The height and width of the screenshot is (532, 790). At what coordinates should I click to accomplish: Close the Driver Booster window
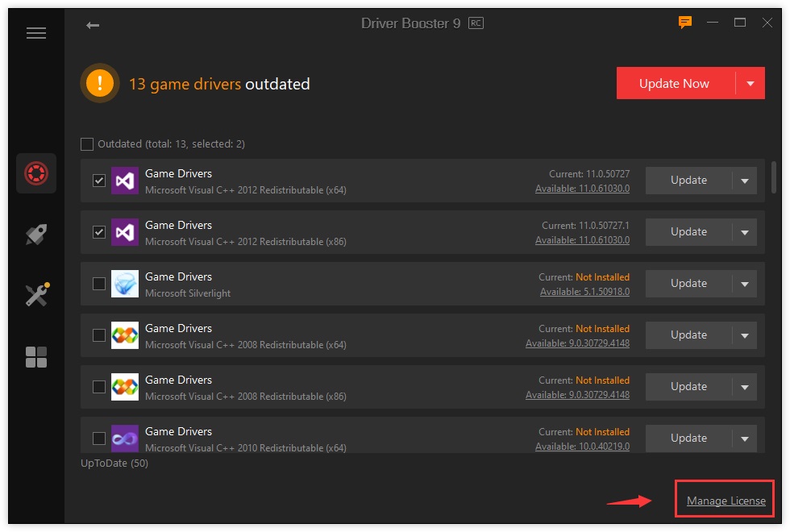point(767,23)
